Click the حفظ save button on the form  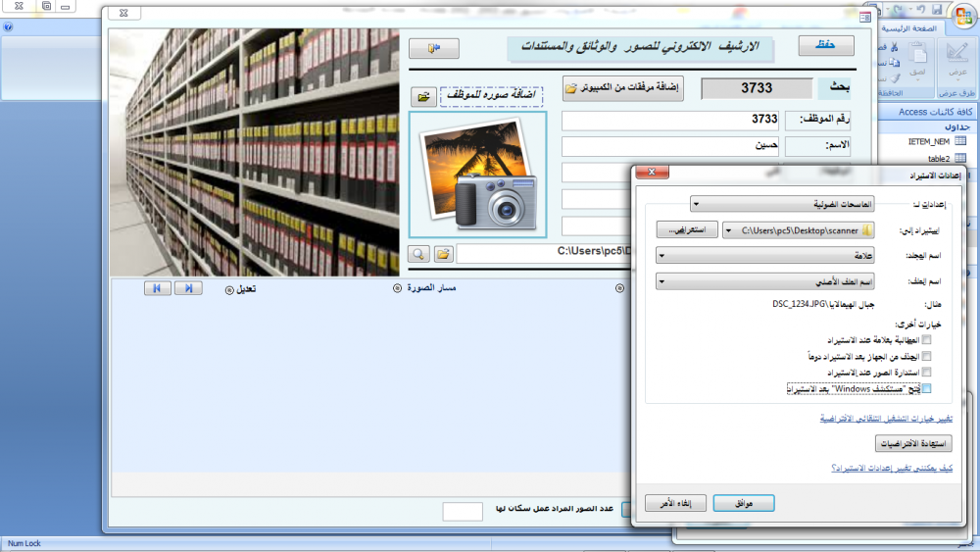[x=825, y=45]
